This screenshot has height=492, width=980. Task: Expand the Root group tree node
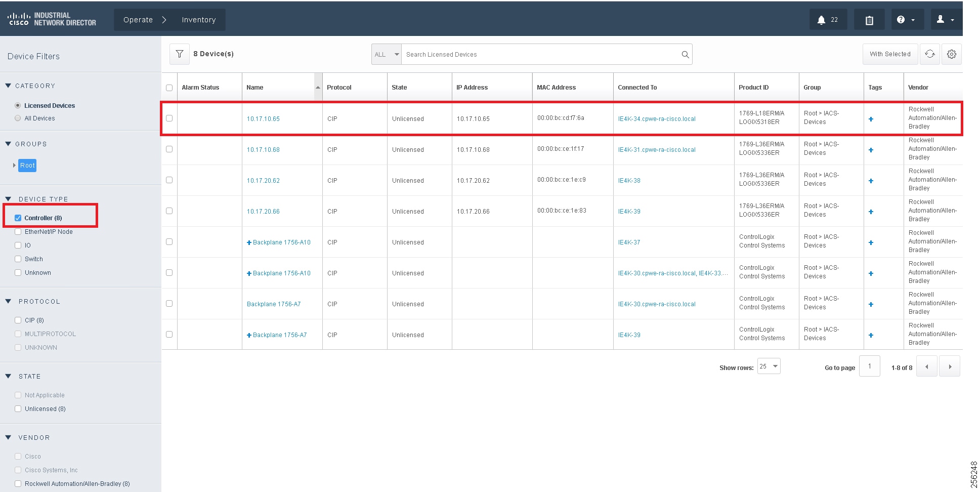point(14,165)
